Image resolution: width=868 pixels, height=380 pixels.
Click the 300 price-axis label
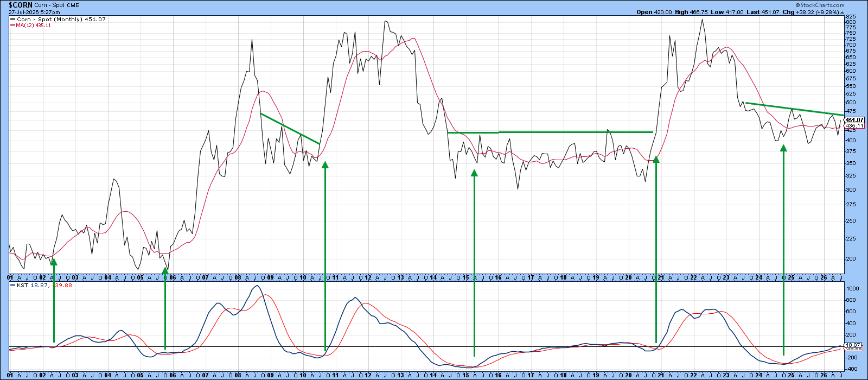851,189
